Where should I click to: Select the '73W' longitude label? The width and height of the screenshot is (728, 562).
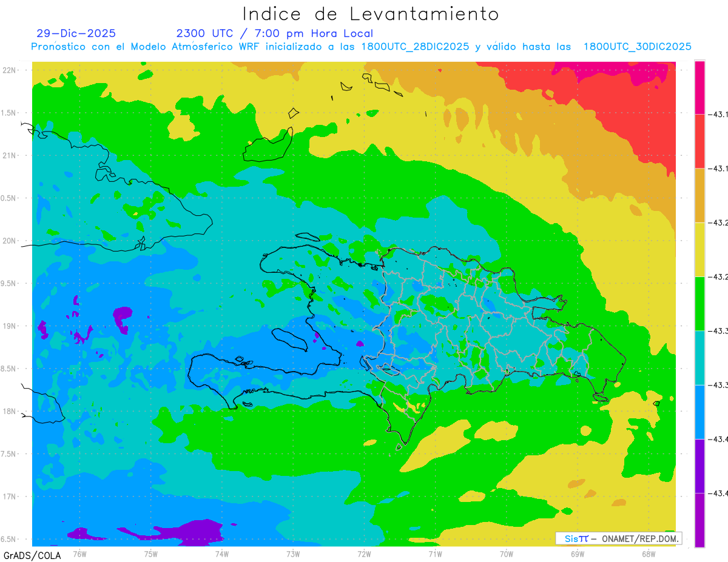pos(293,554)
